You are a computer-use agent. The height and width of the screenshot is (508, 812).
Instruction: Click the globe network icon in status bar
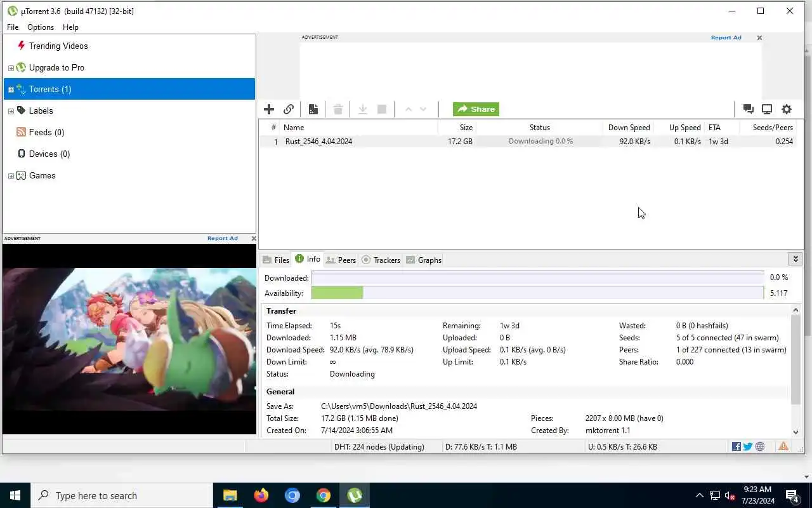pos(760,446)
